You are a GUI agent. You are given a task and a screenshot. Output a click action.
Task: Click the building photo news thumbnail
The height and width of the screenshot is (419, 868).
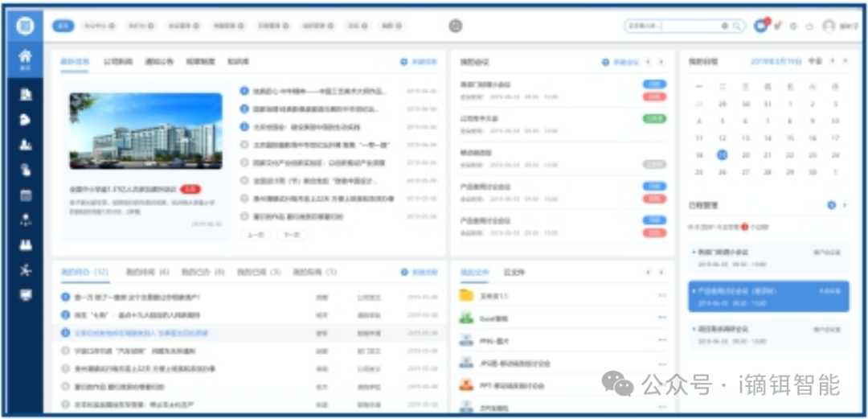click(x=145, y=131)
